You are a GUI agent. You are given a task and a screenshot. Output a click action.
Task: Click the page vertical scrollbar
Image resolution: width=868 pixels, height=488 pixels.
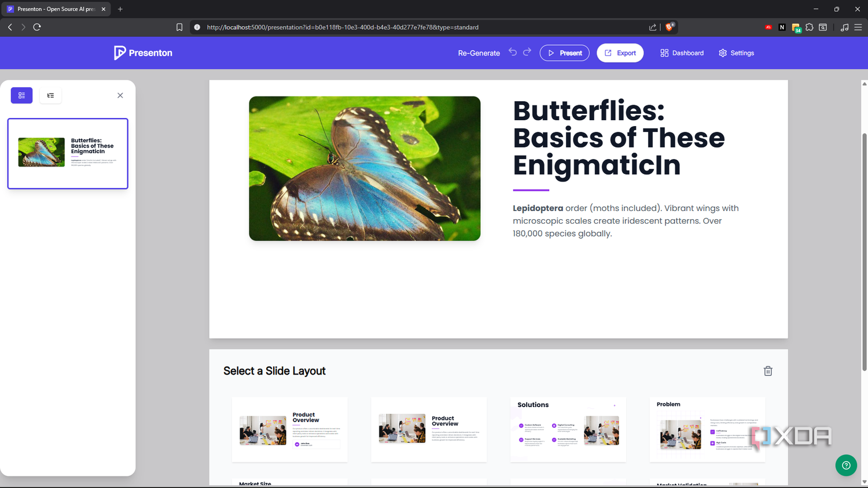(865, 252)
